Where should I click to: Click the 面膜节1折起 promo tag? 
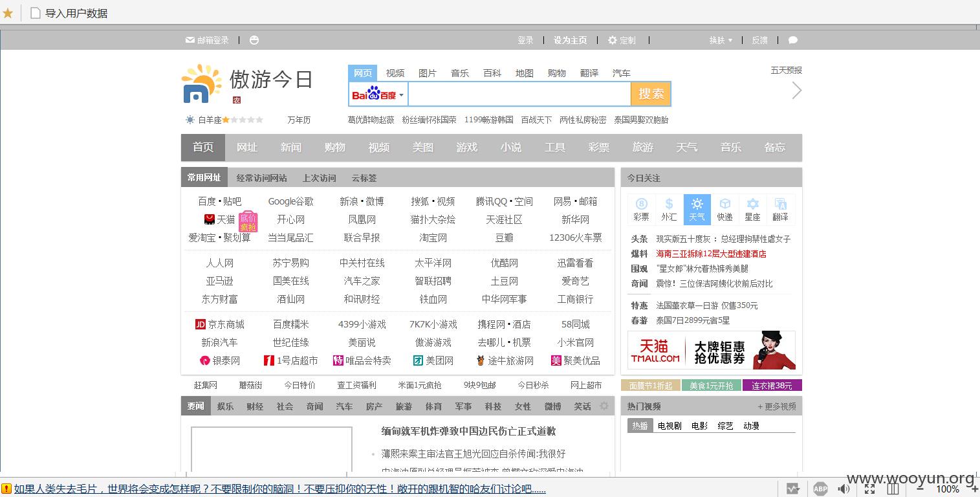[x=651, y=386]
